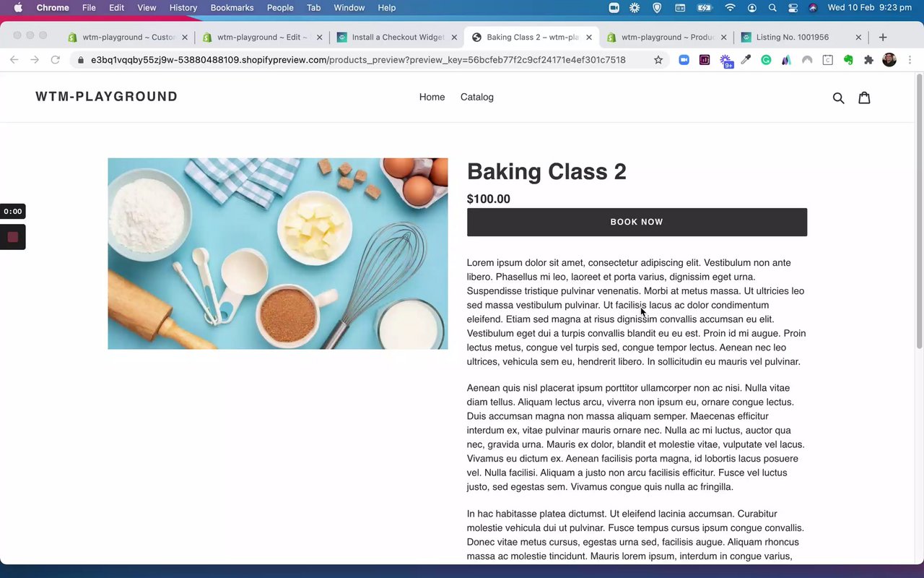924x578 pixels.
Task: Click the BOOK NOW button
Action: (x=637, y=222)
